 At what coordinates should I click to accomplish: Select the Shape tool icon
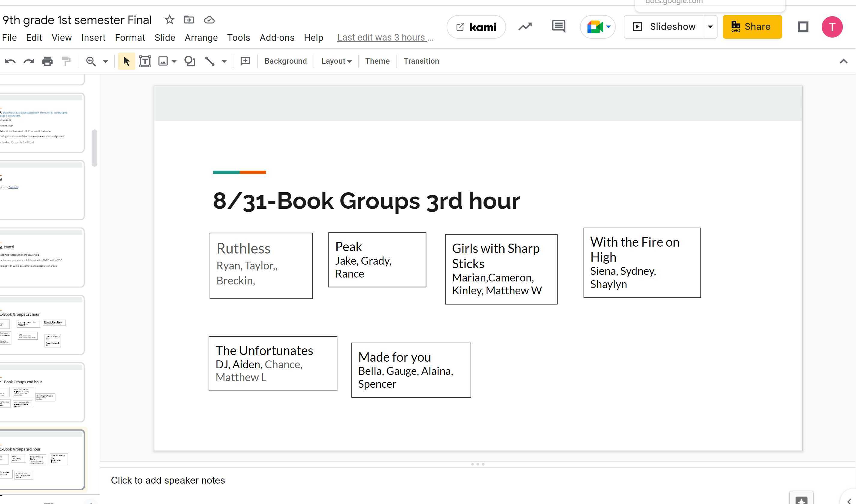190,62
